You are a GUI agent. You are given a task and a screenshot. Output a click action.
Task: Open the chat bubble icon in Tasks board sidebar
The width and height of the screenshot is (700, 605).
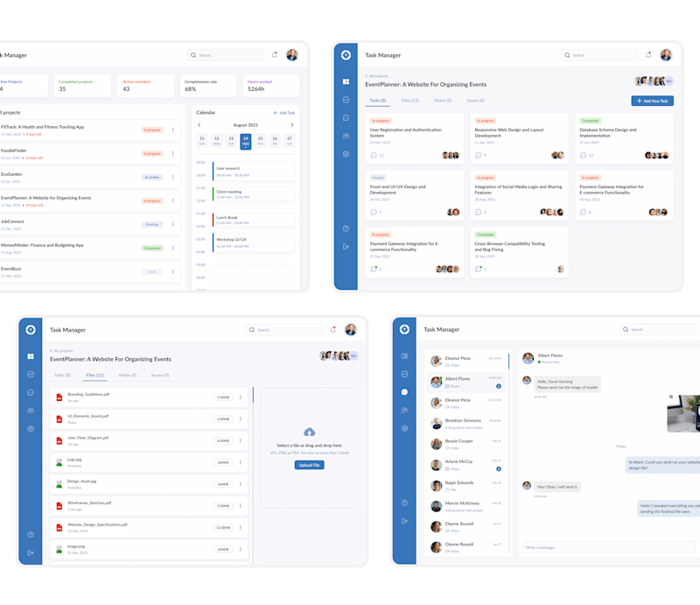click(x=346, y=118)
